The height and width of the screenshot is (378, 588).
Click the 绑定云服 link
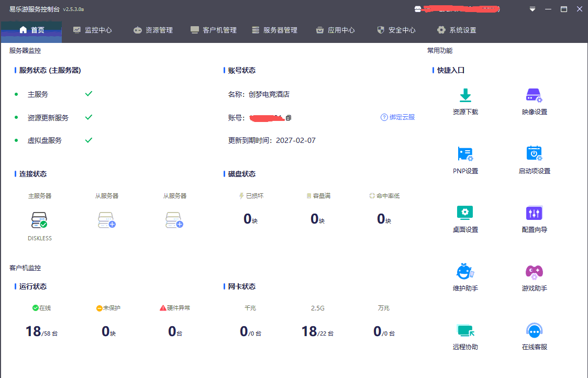pos(398,117)
